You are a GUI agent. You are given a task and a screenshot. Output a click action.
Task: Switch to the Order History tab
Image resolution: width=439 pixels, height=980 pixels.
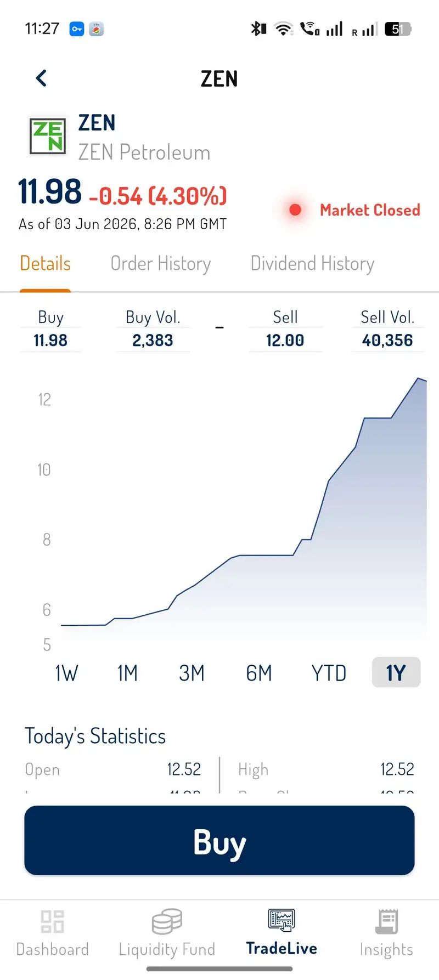161,264
